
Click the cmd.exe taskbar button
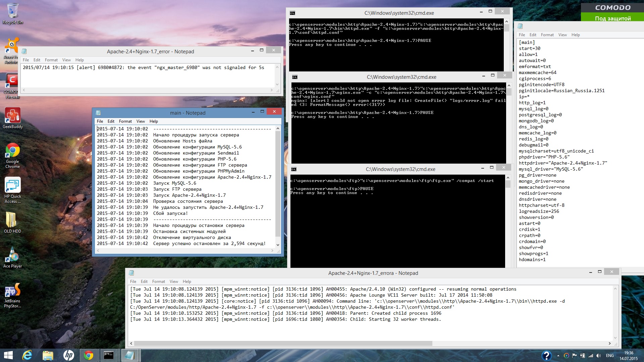[109, 355]
